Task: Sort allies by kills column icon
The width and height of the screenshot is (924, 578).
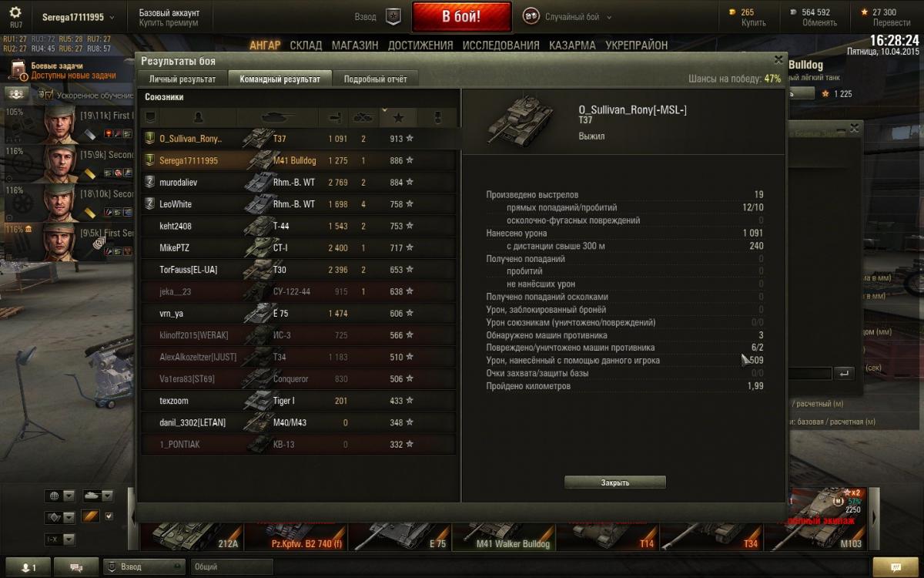Action: tap(363, 117)
